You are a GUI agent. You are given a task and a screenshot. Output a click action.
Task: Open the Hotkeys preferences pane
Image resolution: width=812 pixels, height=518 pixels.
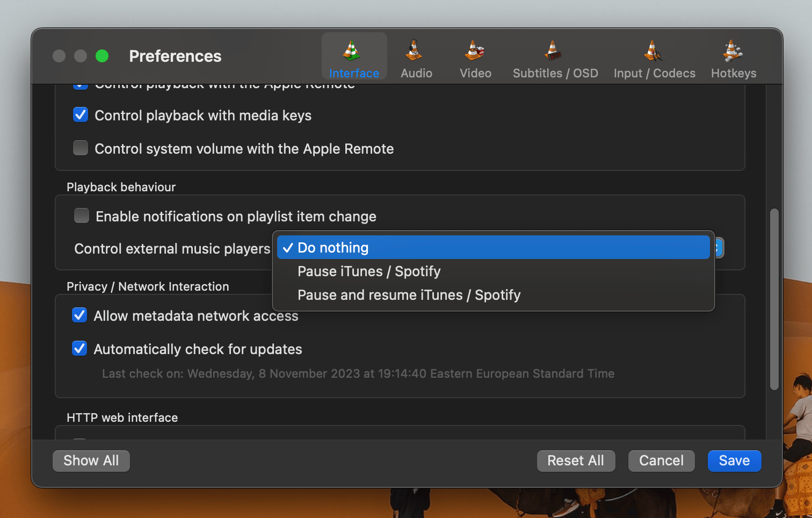(x=733, y=56)
